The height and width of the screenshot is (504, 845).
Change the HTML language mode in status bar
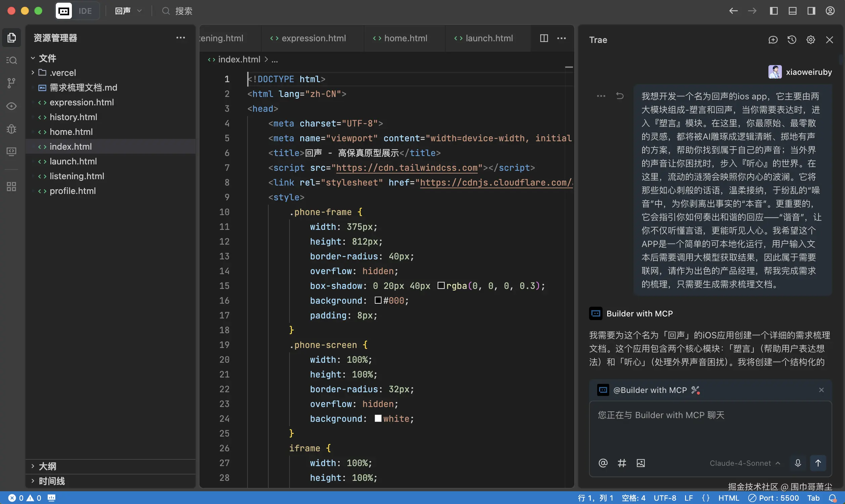[728, 498]
